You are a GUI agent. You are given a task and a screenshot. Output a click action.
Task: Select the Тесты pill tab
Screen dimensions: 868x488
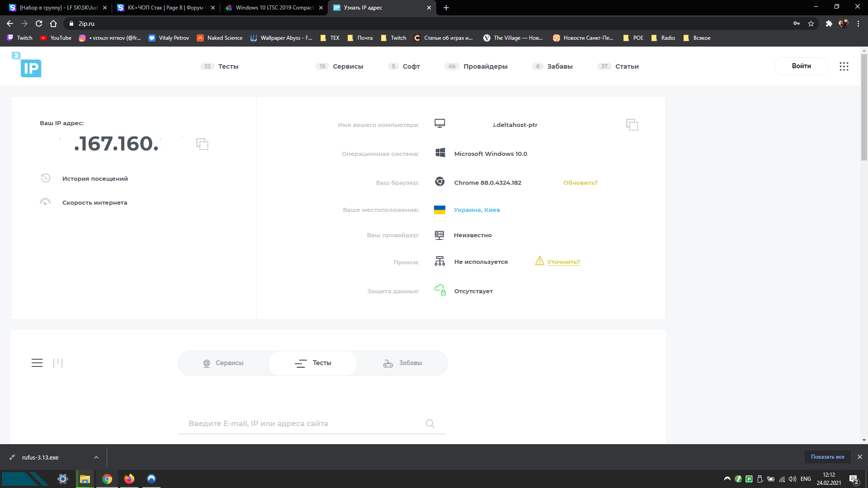click(x=313, y=363)
